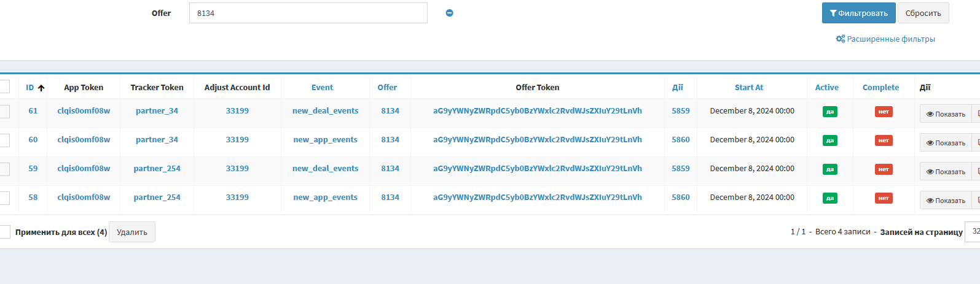The width and height of the screenshot is (980, 284).
Task: Click the offer token in row 60
Action: (538, 140)
